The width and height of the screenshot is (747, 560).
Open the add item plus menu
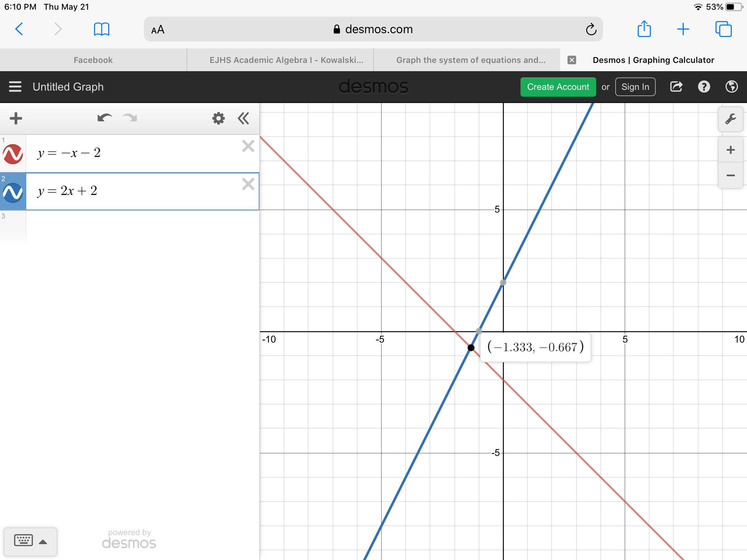[16, 119]
